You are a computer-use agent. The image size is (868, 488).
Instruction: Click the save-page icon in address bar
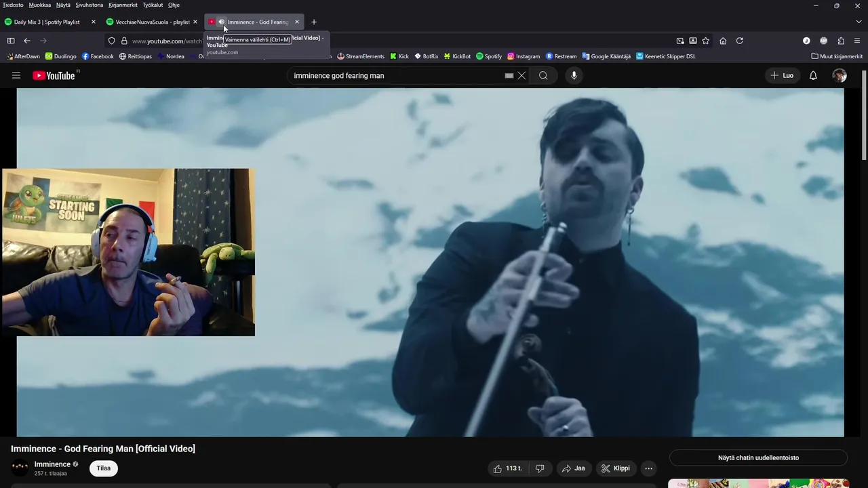coord(693,41)
